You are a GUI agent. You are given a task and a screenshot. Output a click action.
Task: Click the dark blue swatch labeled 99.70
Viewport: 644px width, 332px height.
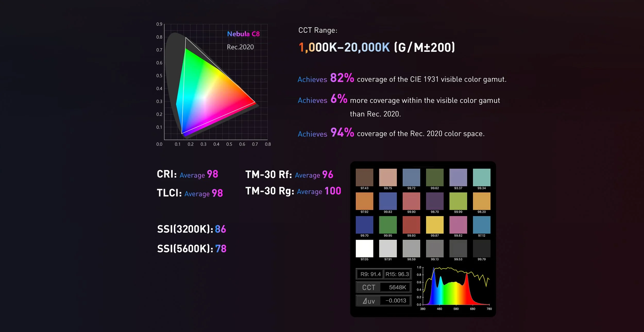click(x=364, y=225)
